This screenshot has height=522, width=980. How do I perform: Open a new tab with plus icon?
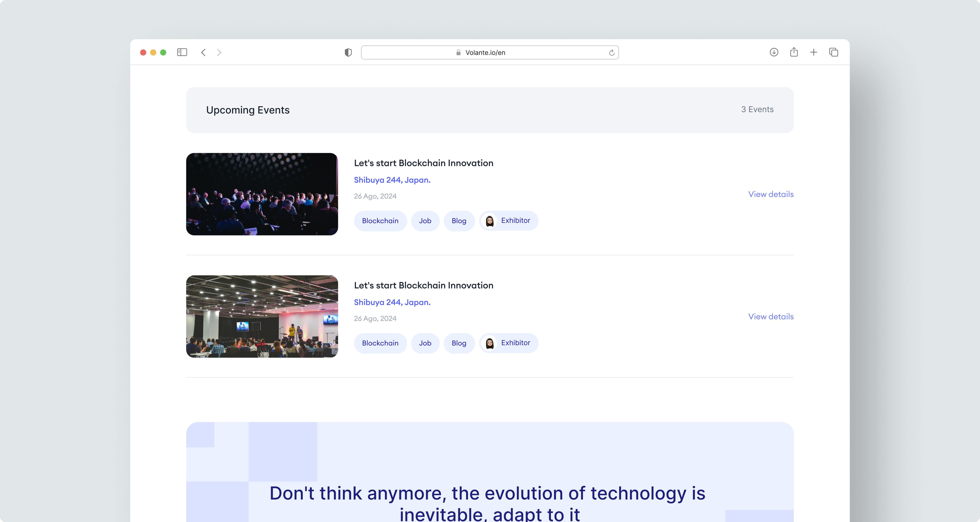[813, 53]
